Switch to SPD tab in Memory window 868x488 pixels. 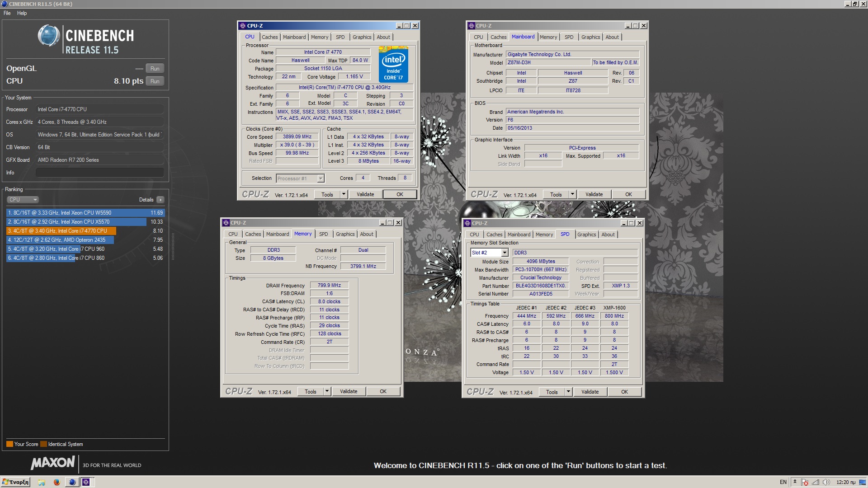[x=324, y=234]
